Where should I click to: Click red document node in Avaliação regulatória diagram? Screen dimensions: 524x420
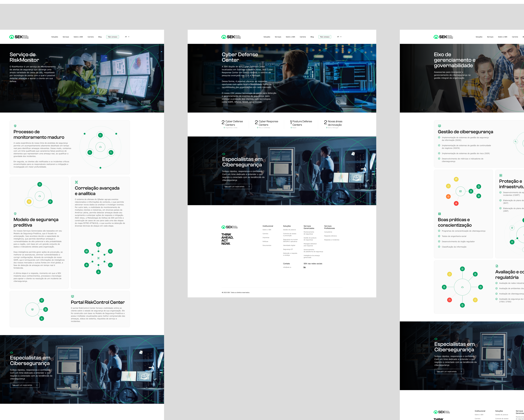449,300
